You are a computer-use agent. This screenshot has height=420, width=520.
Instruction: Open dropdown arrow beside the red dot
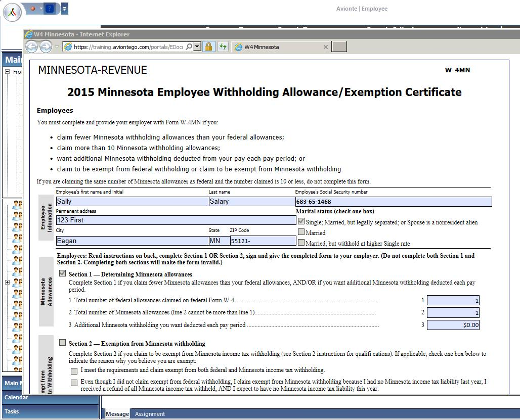coord(41,9)
